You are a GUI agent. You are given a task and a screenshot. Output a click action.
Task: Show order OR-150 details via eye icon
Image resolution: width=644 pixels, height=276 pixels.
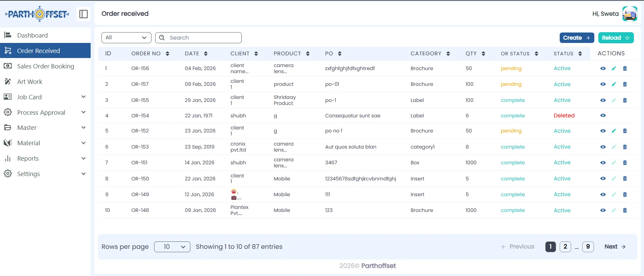[x=603, y=179]
